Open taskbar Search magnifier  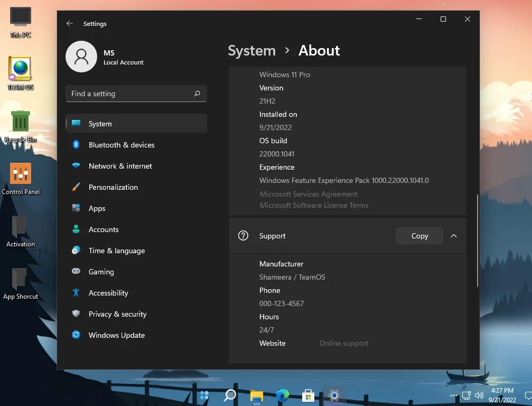point(230,395)
